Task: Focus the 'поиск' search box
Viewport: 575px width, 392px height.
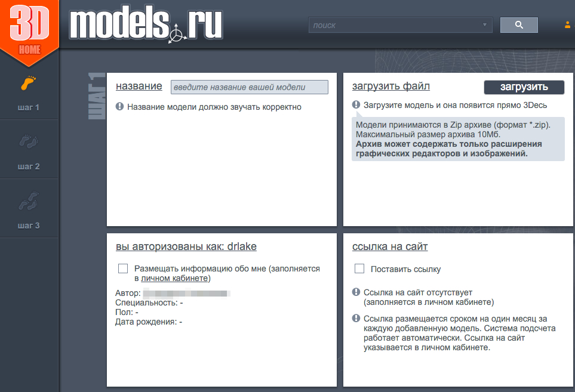Action: click(394, 25)
